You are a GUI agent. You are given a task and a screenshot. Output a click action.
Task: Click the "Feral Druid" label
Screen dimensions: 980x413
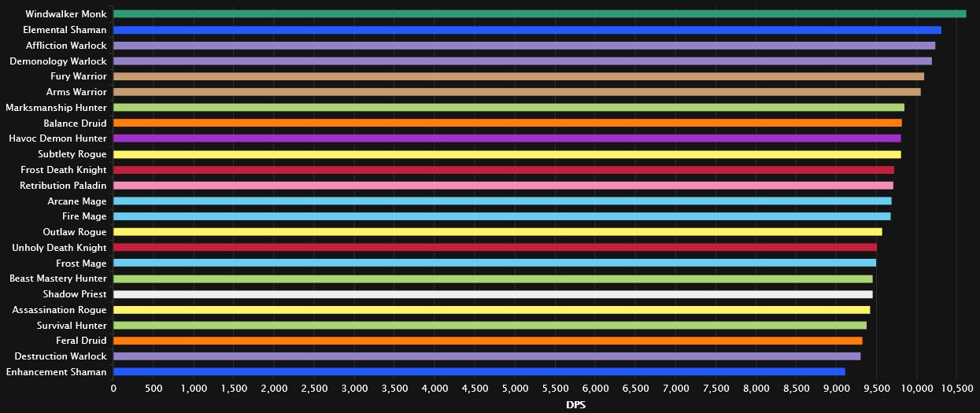tap(81, 341)
